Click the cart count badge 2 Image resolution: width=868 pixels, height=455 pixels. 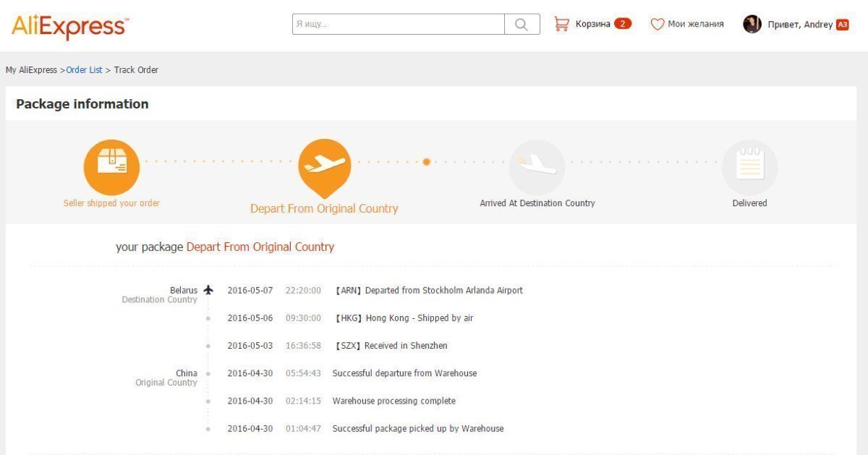tap(623, 23)
